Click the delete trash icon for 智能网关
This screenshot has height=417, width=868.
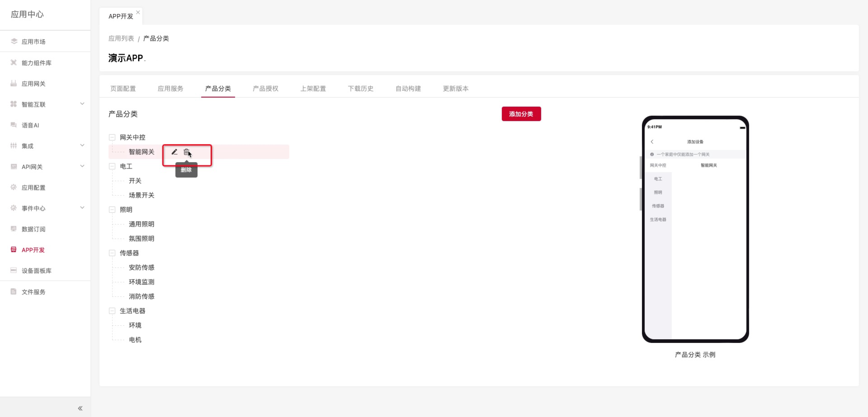click(186, 152)
